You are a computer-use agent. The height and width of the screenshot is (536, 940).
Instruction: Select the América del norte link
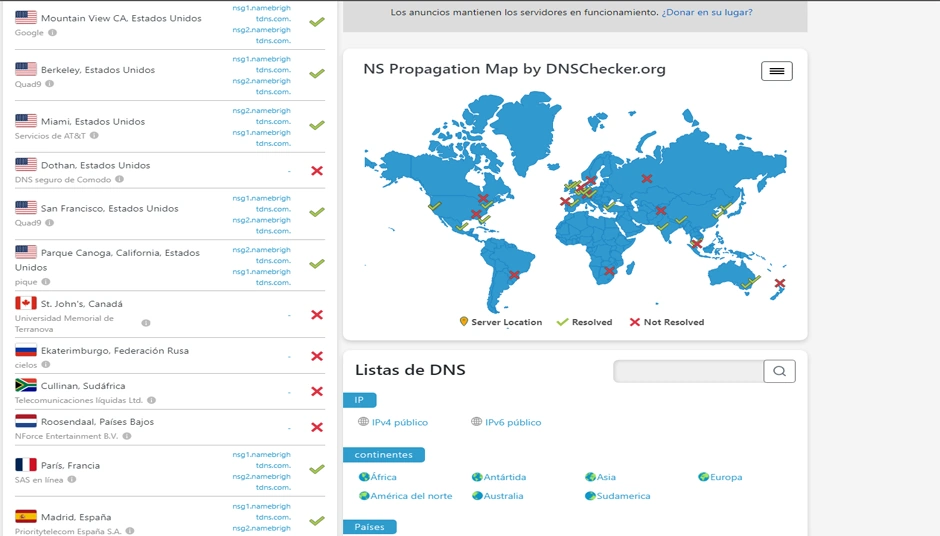pos(411,496)
